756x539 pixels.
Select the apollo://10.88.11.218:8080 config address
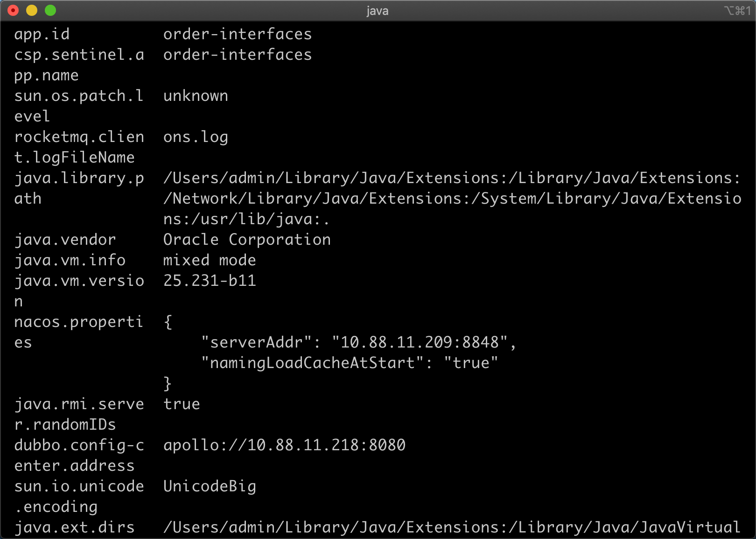click(x=284, y=445)
